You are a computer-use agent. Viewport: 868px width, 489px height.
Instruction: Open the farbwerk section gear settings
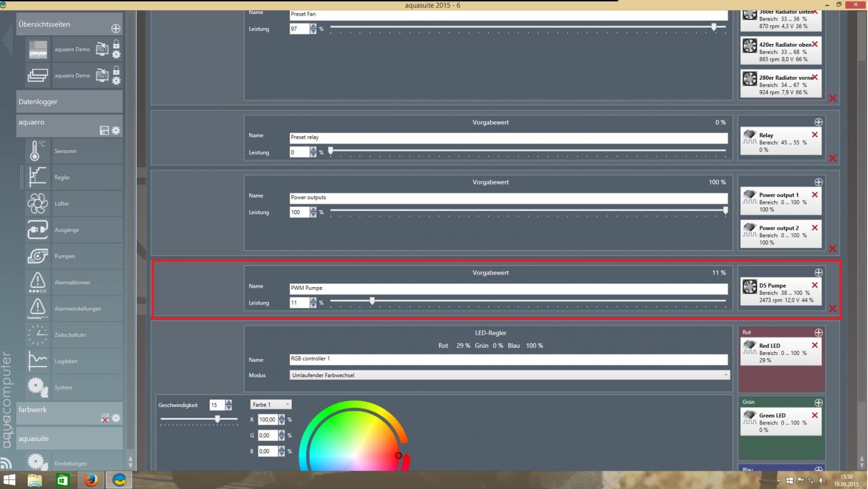(116, 418)
